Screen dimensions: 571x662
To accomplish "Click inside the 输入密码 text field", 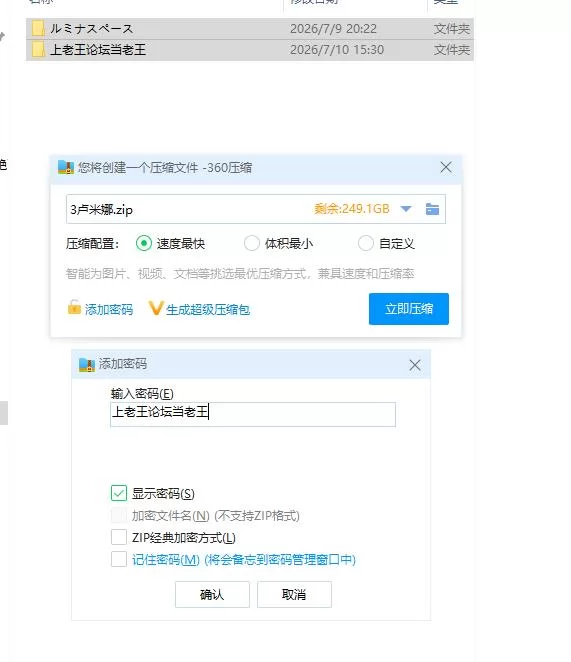I will 253,414.
